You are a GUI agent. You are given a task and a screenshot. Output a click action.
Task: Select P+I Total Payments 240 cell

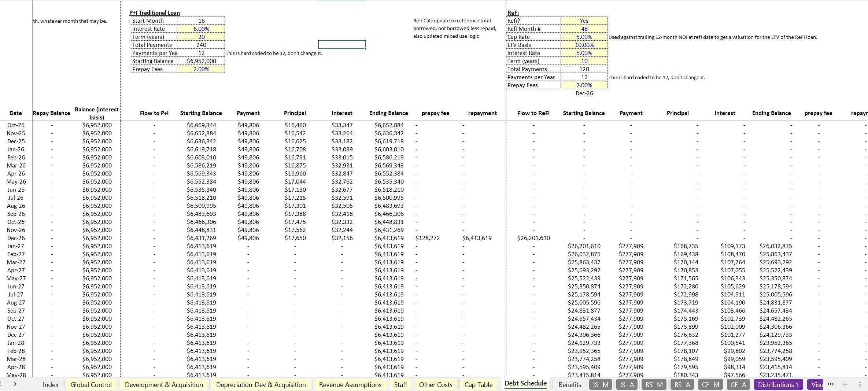pos(201,45)
